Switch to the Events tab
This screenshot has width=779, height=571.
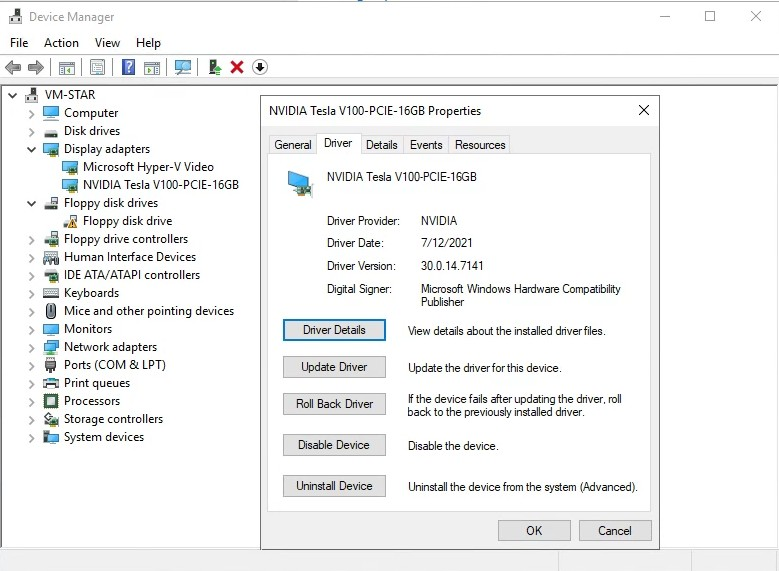(x=426, y=145)
